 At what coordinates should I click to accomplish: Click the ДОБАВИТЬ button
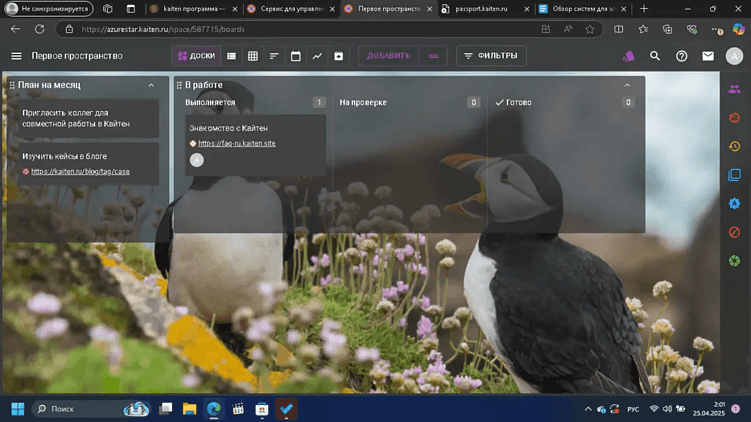click(x=389, y=56)
